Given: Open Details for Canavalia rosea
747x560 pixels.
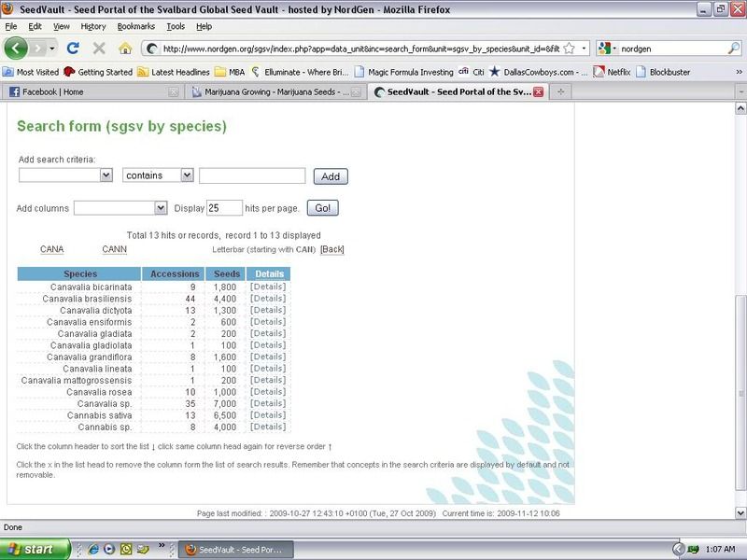Looking at the screenshot, I should 268,392.
